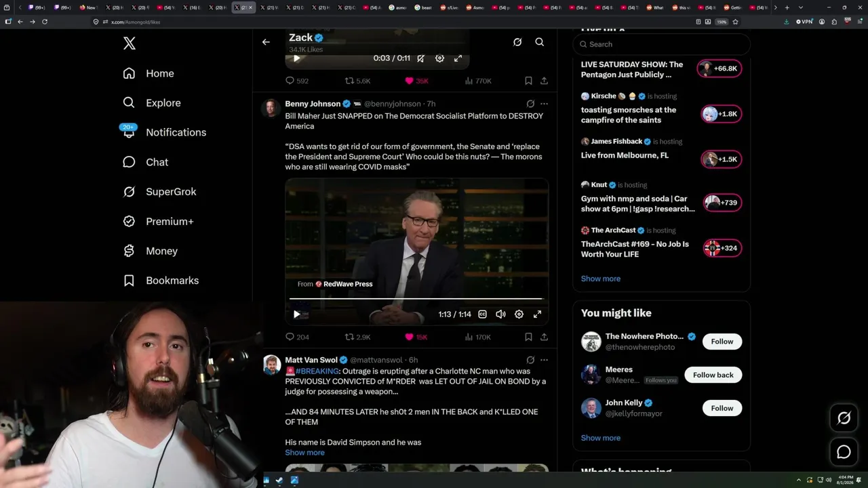Toggle captions on the Bill Maher video

click(482, 314)
